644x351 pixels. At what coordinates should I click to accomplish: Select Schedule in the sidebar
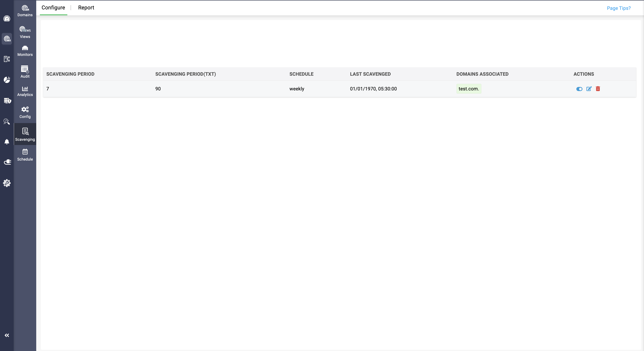pos(25,155)
